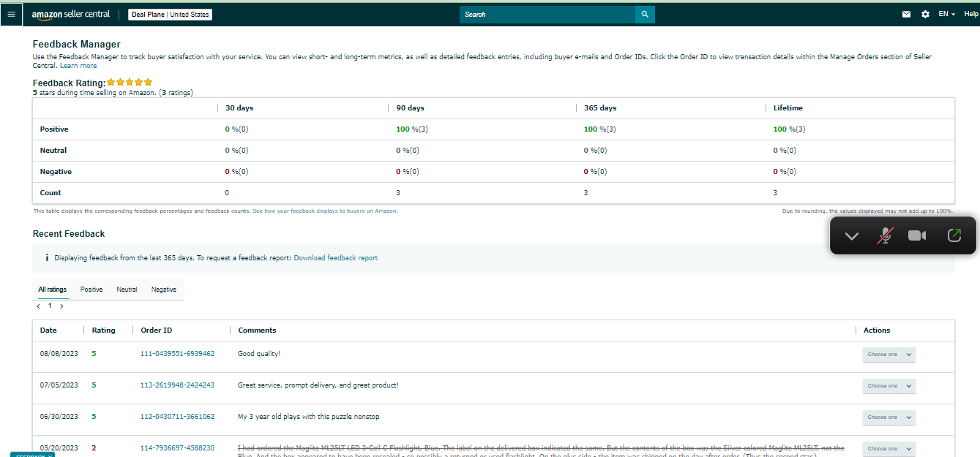980x457 pixels.
Task: Click the Rating column header
Action: (x=103, y=331)
